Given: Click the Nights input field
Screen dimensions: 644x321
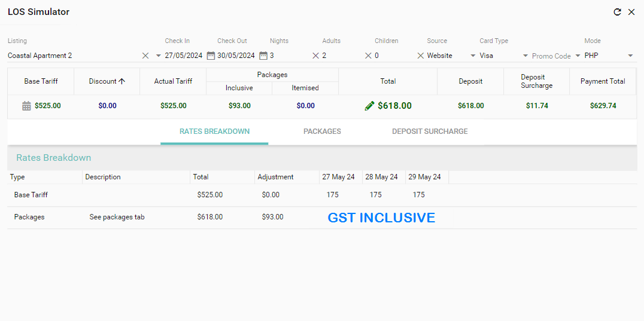Looking at the screenshot, I should click(x=288, y=56).
